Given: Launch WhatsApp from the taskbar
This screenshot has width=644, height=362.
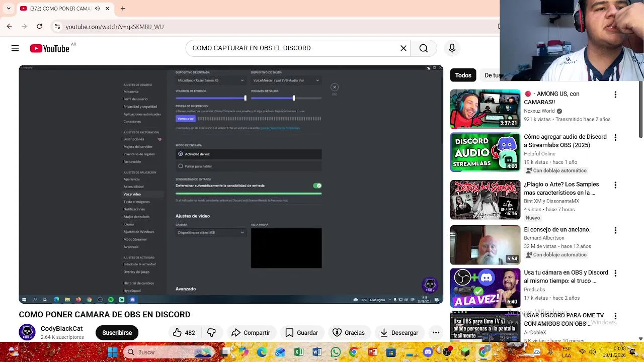Looking at the screenshot, I should click(x=336, y=352).
